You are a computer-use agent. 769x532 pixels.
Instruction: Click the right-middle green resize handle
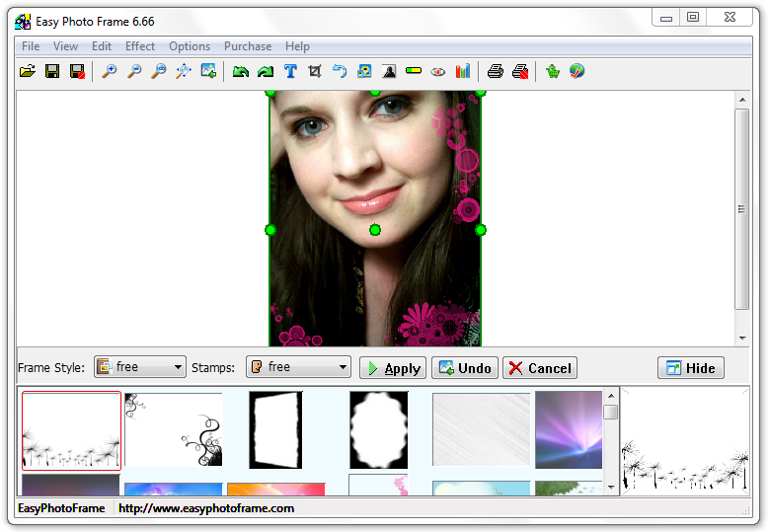[481, 229]
